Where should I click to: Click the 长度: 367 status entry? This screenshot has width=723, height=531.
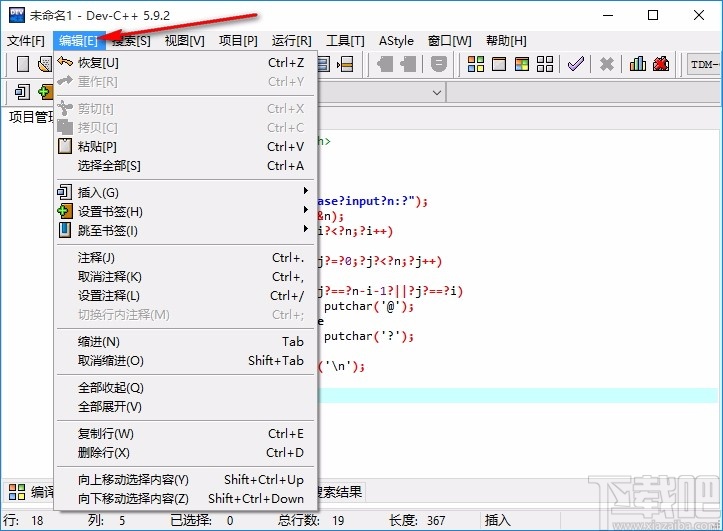pyautogui.click(x=417, y=520)
